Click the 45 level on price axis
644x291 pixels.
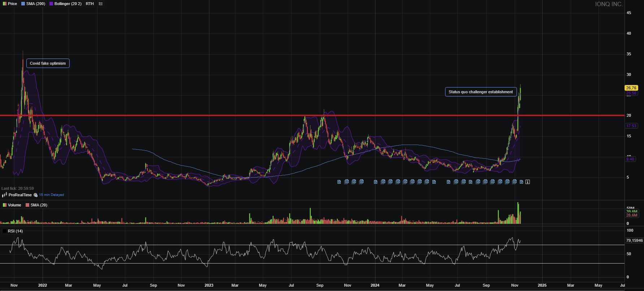[x=629, y=13]
